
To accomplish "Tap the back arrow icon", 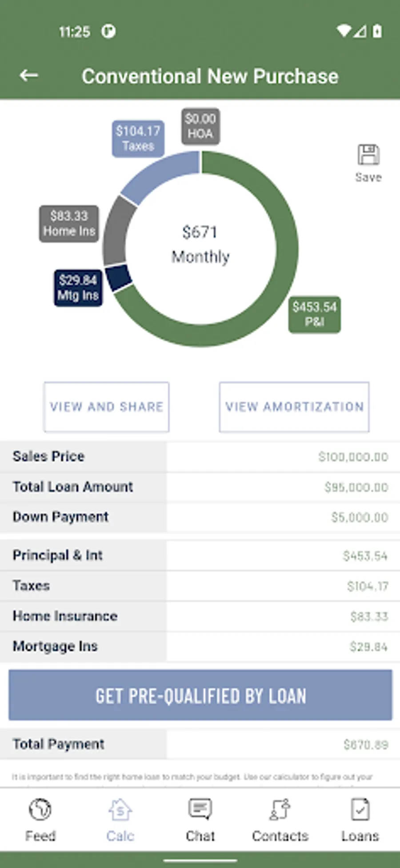I will coord(29,76).
